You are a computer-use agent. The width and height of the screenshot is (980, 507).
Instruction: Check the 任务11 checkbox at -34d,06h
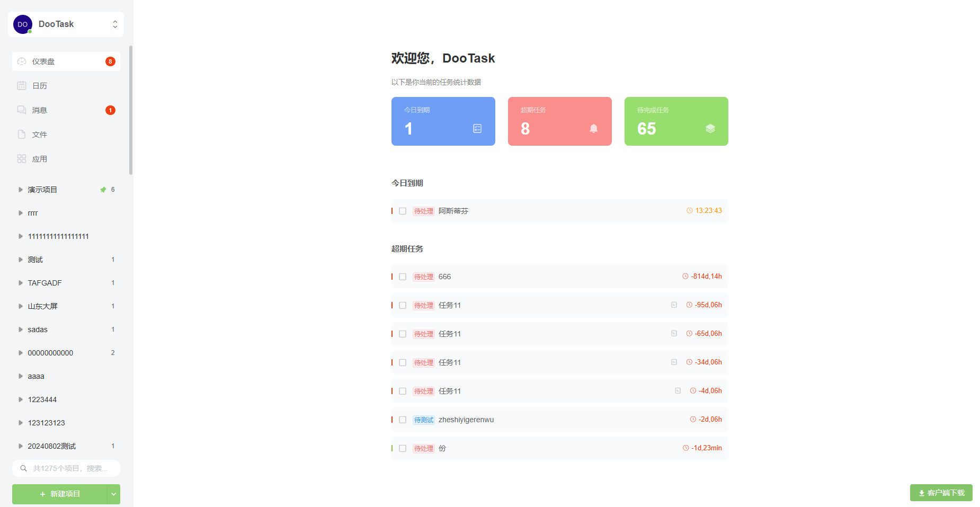pyautogui.click(x=403, y=362)
